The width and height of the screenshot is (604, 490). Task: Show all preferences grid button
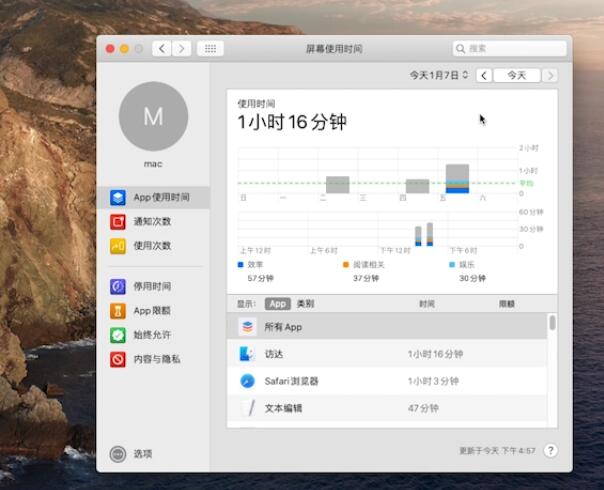(x=210, y=49)
